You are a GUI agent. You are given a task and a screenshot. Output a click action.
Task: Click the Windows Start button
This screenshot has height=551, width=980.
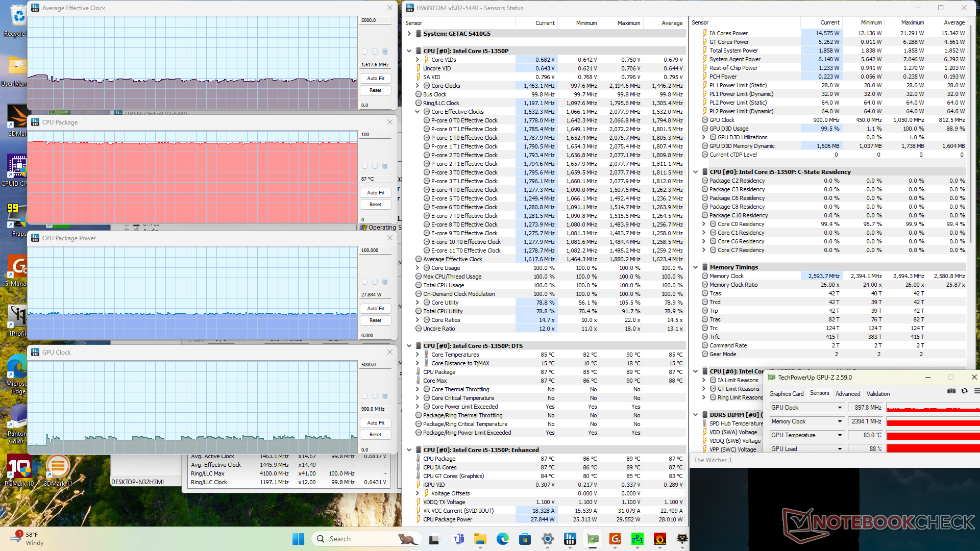298,539
